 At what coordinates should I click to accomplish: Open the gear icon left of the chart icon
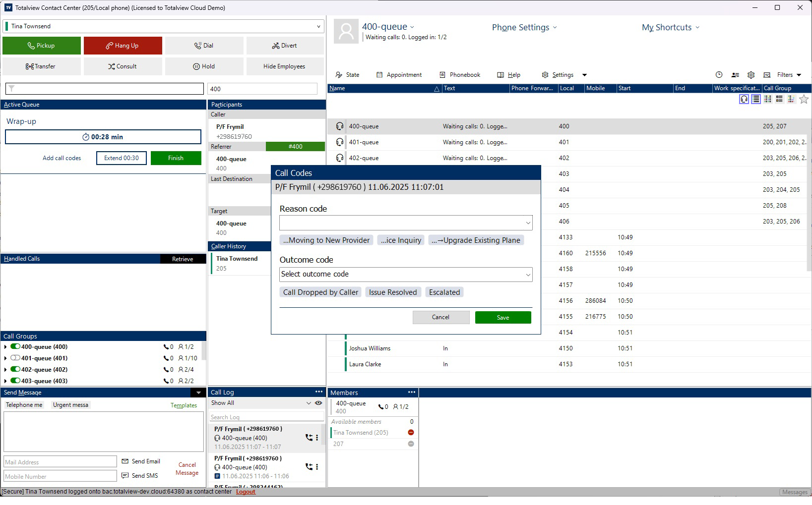coord(751,75)
